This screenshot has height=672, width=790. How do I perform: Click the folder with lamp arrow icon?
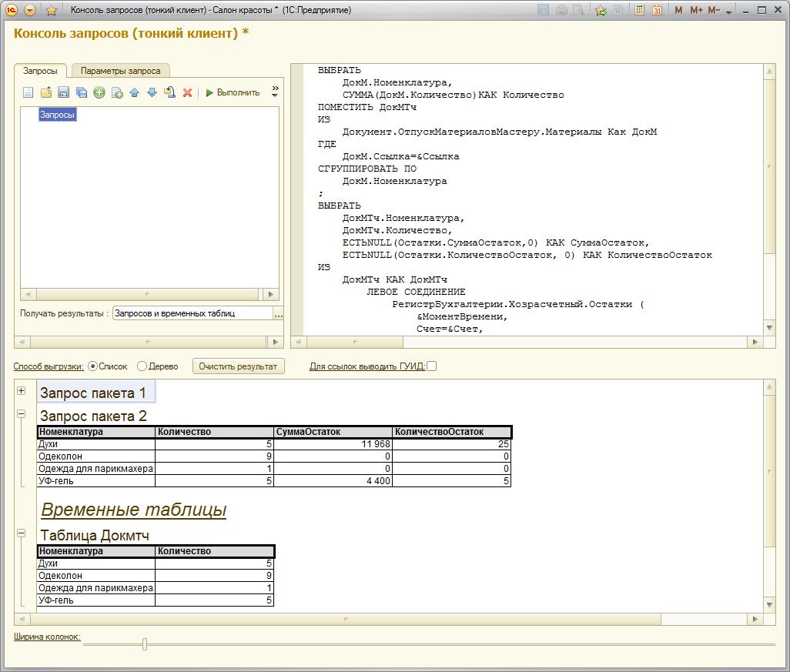click(170, 92)
